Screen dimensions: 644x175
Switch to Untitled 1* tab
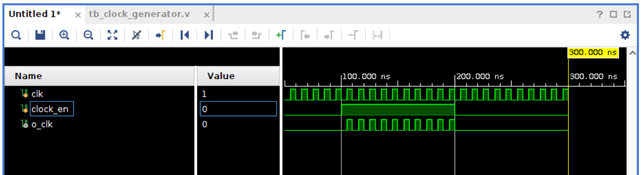pyautogui.click(x=35, y=14)
